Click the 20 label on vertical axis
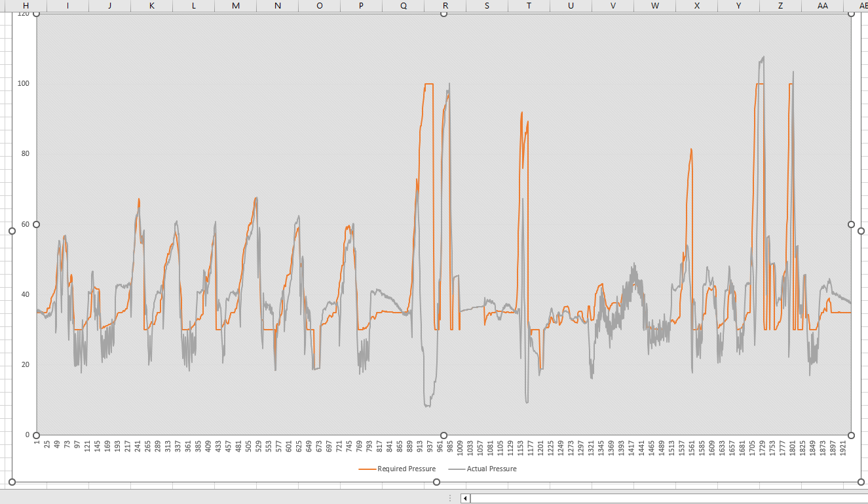This screenshot has width=868, height=504. click(x=25, y=364)
